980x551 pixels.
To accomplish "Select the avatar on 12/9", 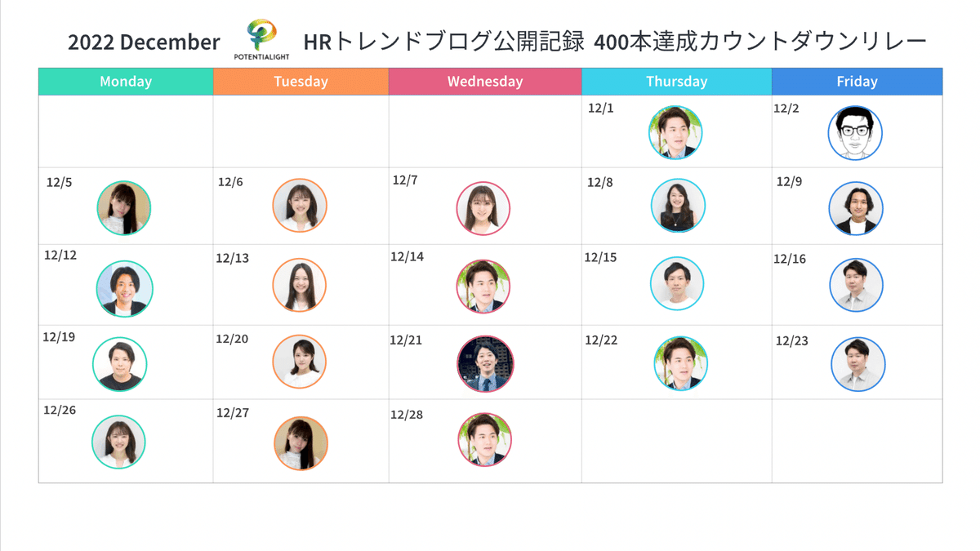I will [856, 208].
